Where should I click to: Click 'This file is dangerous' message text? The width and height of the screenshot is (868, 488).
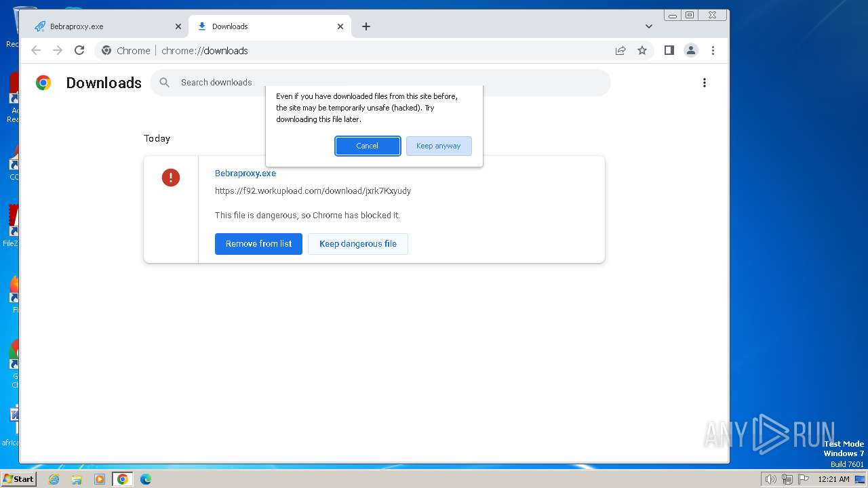pos(307,216)
